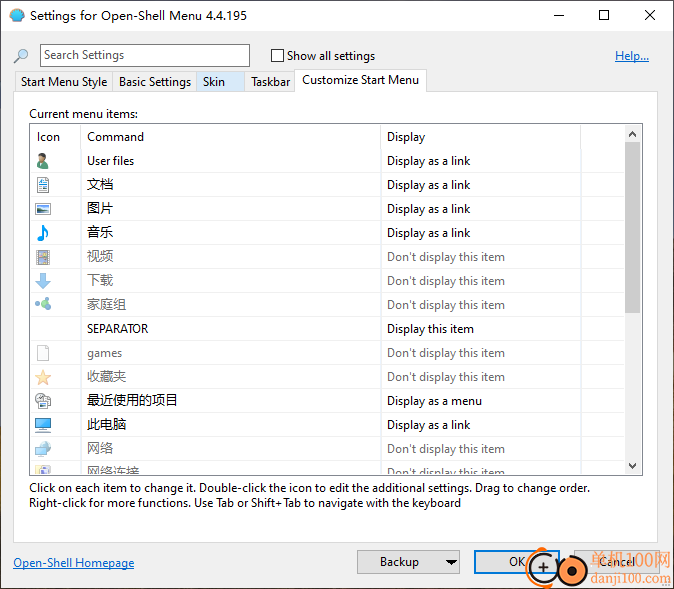Click the Open-Shell shell logo in title bar
674x589 pixels.
coord(17,15)
